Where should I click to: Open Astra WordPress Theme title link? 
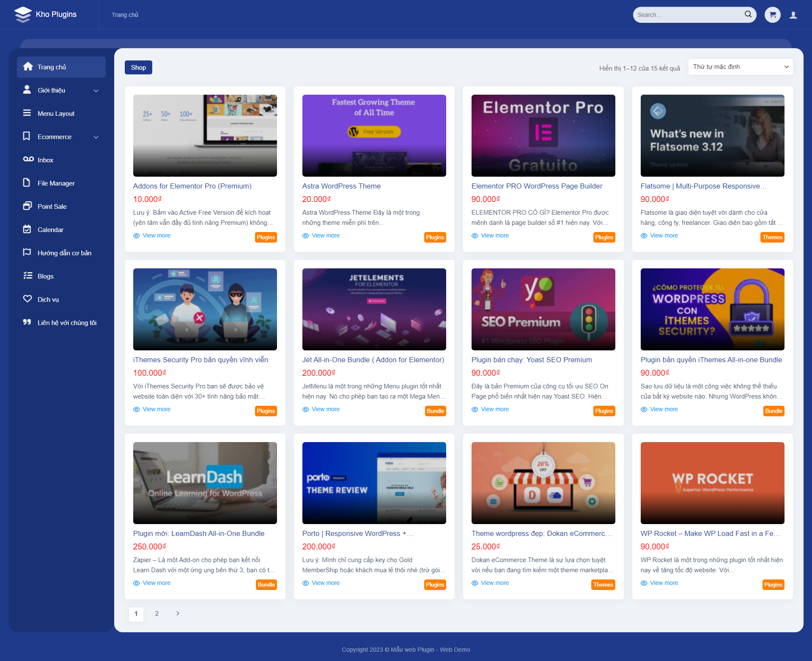click(341, 186)
